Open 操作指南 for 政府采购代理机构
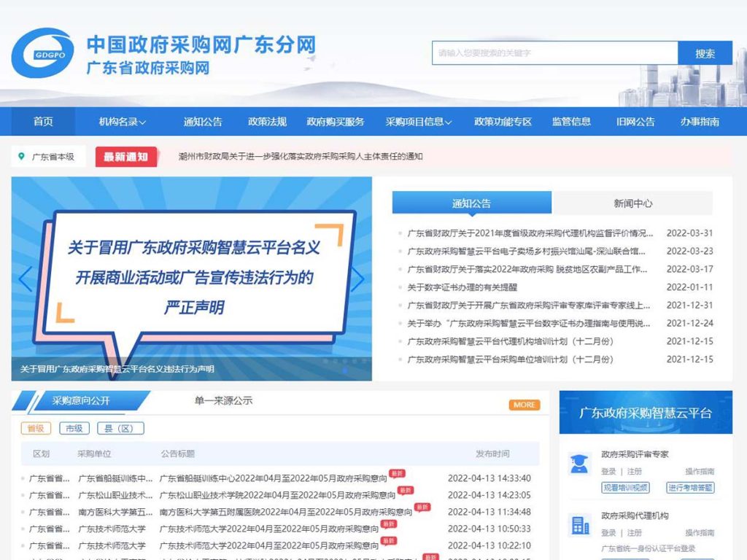 [700, 533]
